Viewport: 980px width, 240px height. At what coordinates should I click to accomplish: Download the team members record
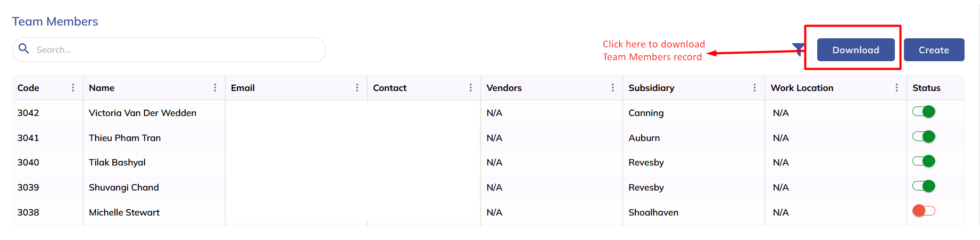tap(856, 50)
